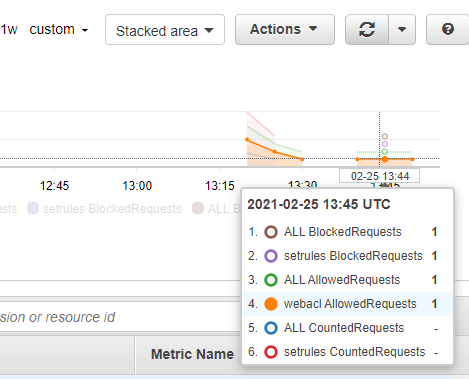Select the webacl AllowedRequests tooltip row
This screenshot has width=469, height=379.
347,304
